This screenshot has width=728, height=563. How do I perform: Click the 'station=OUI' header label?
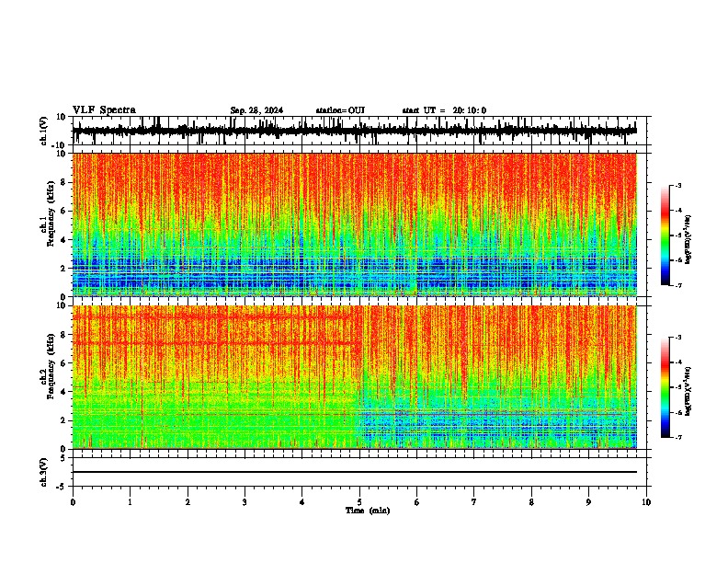(340, 110)
